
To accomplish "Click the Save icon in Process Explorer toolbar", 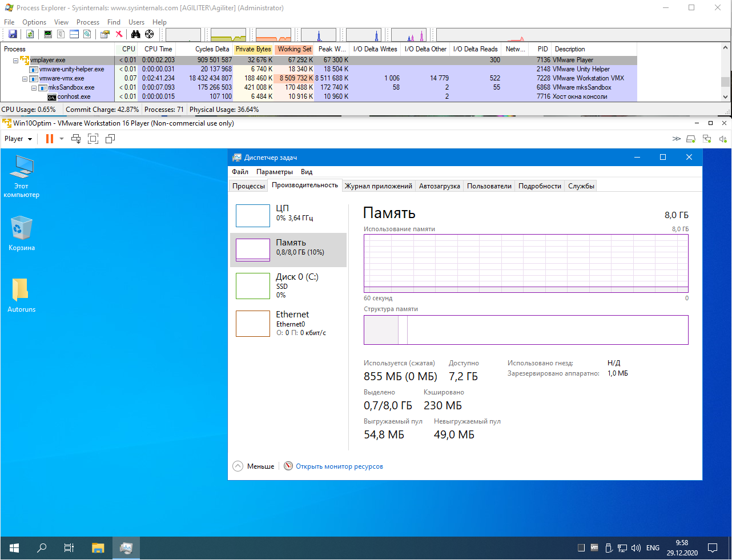I will click(x=13, y=34).
